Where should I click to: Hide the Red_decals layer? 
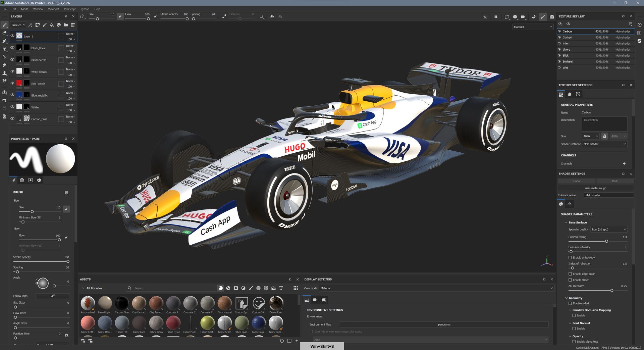[x=12, y=83]
